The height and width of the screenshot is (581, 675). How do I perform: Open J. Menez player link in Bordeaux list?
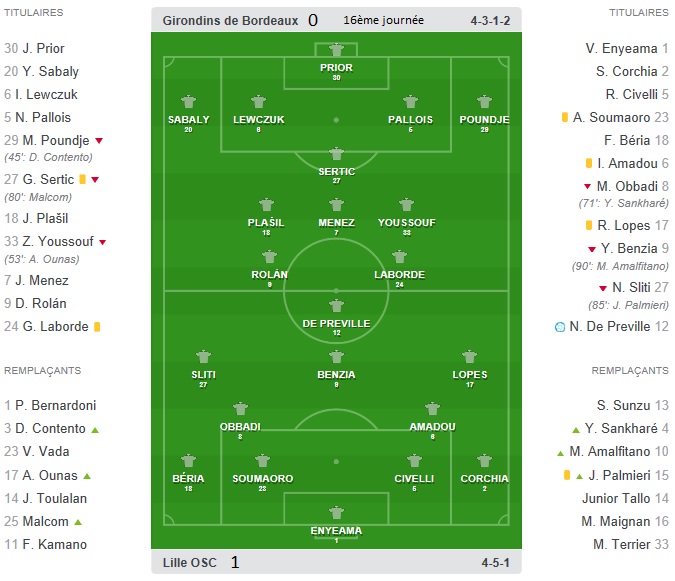(42, 281)
